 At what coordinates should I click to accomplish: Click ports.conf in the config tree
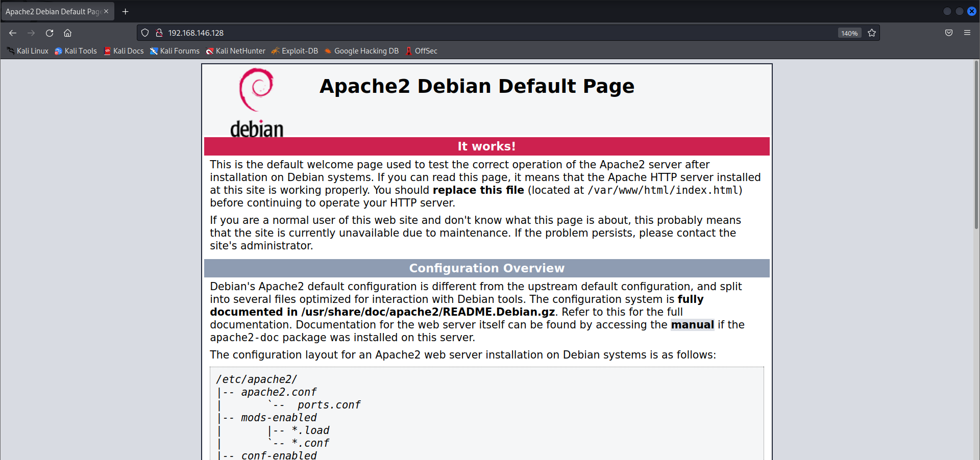(329, 405)
